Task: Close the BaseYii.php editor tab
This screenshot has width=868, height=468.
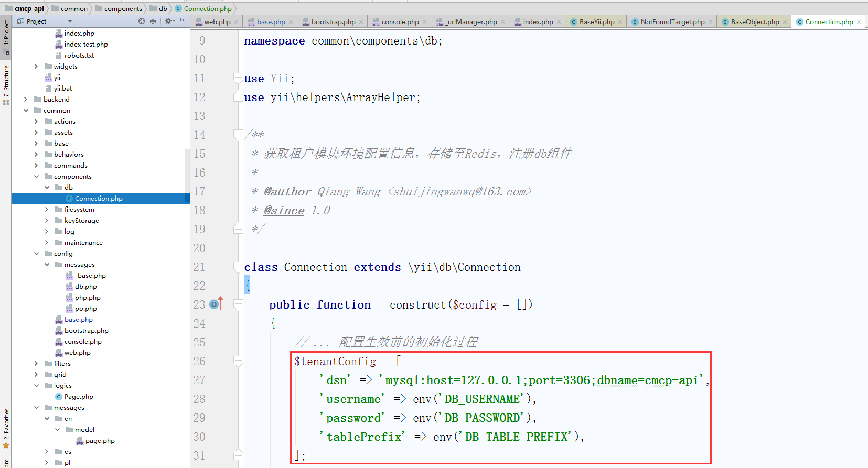Action: [x=620, y=22]
